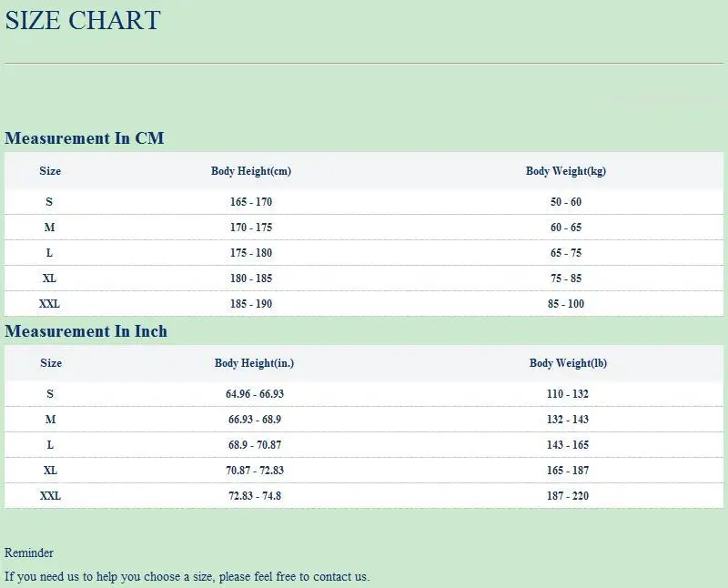Click the 170 - 175 height cell
728x588 pixels.
tap(251, 228)
